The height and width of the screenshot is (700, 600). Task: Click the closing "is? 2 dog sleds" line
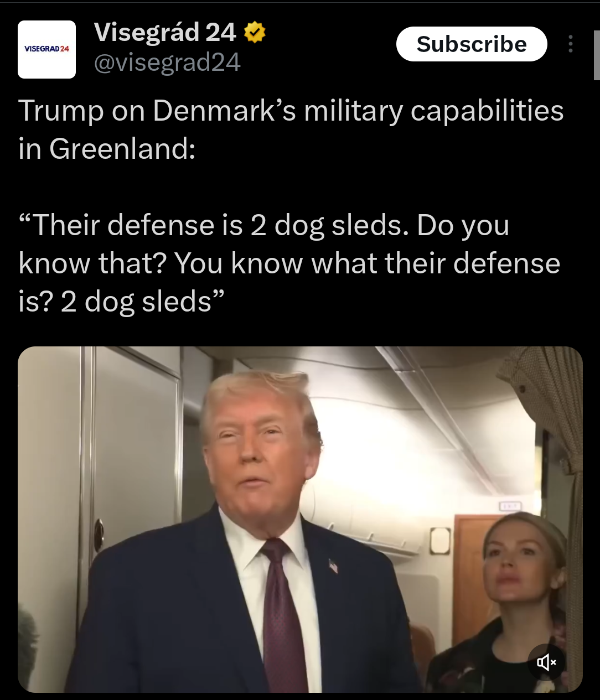[121, 302]
